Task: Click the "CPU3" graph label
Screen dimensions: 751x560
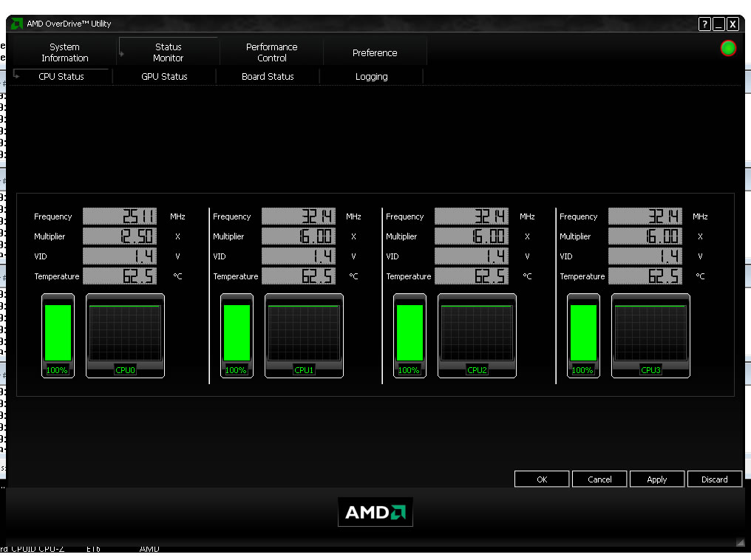Action: click(651, 370)
